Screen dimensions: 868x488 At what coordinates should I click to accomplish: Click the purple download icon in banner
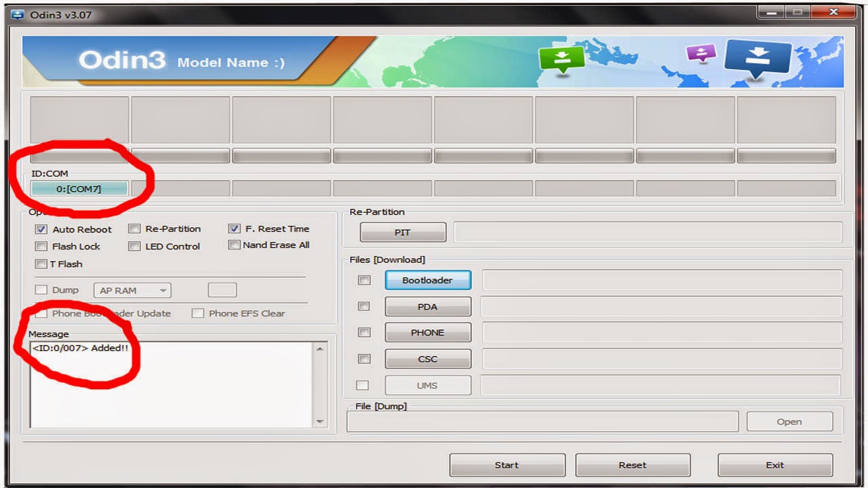(x=701, y=53)
